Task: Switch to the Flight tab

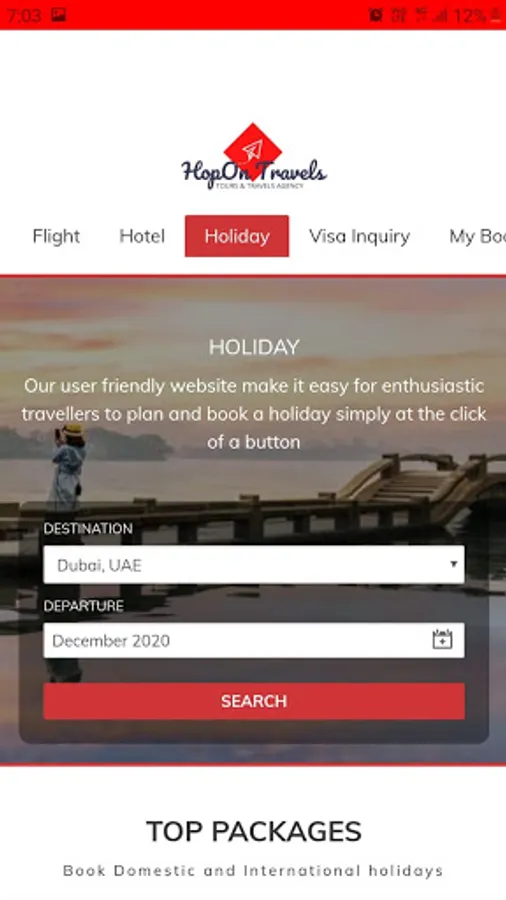Action: pyautogui.click(x=56, y=236)
